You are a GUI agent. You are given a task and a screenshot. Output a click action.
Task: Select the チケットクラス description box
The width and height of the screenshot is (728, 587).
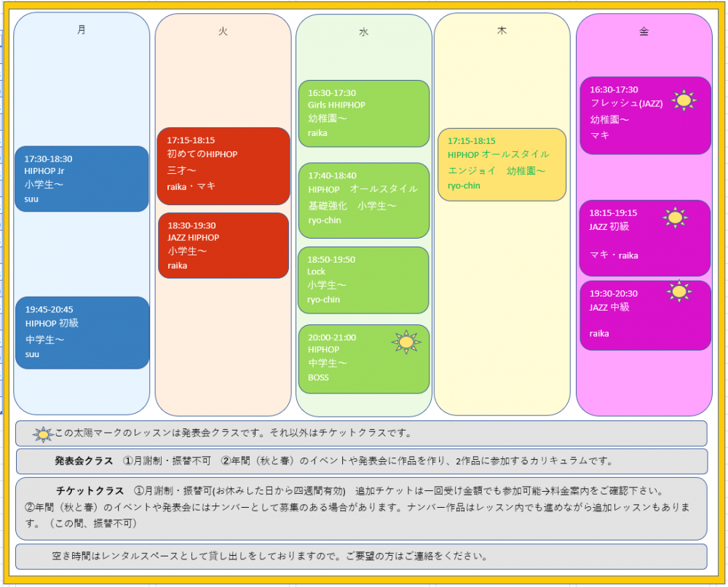[x=361, y=508]
